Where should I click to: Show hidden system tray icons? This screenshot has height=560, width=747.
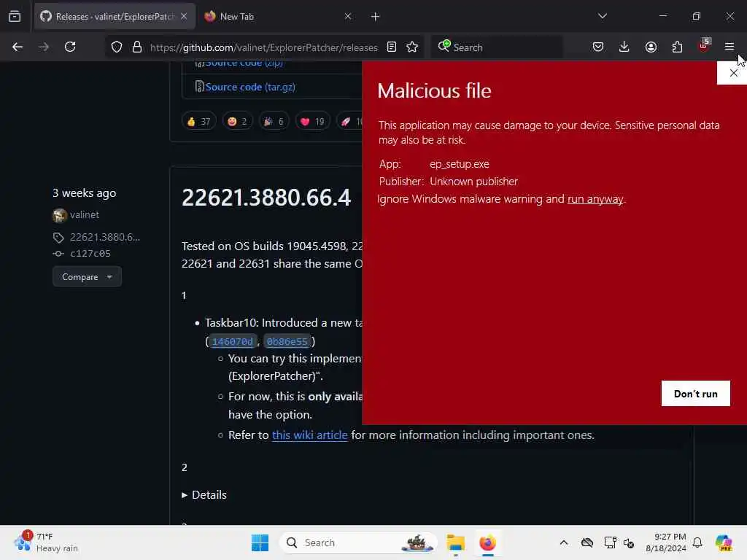tap(564, 542)
